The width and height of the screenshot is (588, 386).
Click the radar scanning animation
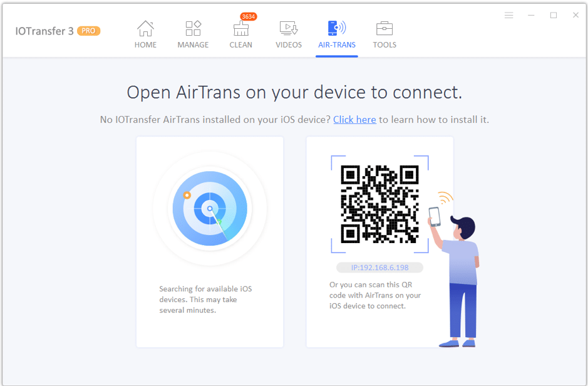210,209
